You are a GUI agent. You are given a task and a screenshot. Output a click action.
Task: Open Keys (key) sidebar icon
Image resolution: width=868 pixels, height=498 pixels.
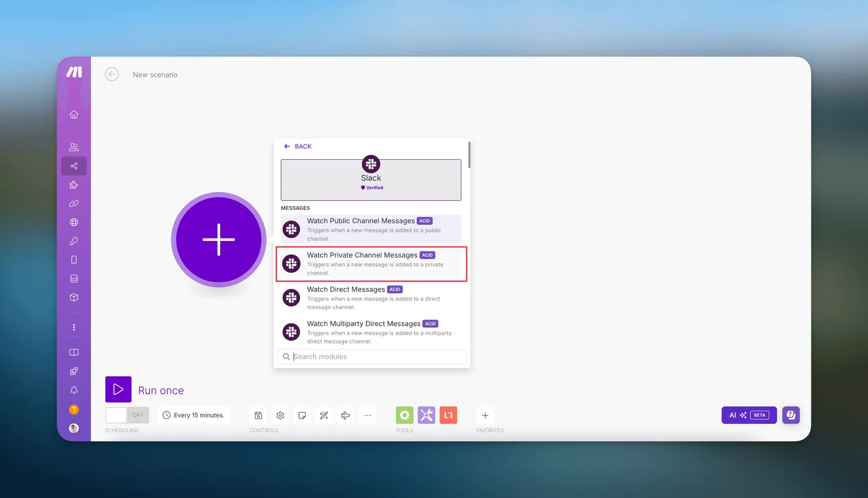click(74, 241)
